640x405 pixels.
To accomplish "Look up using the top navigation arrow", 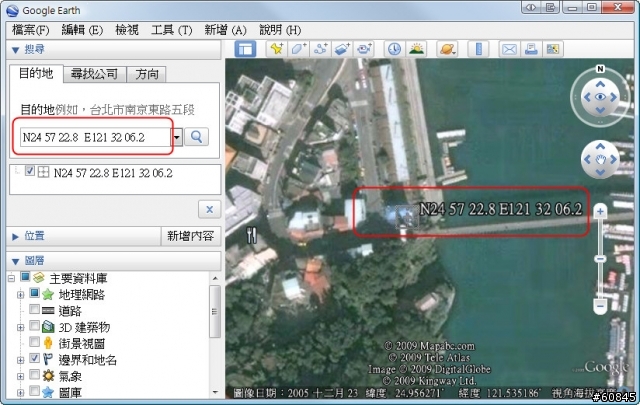I will pyautogui.click(x=600, y=84).
